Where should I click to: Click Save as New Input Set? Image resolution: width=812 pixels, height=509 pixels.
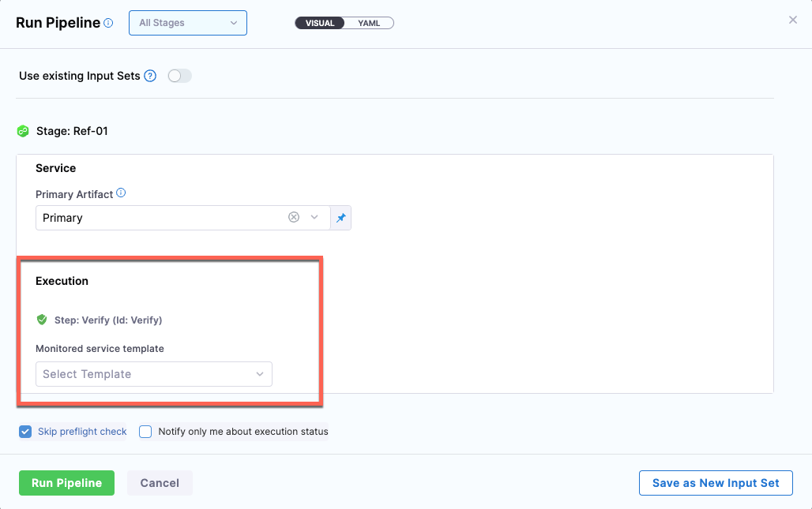(x=715, y=483)
